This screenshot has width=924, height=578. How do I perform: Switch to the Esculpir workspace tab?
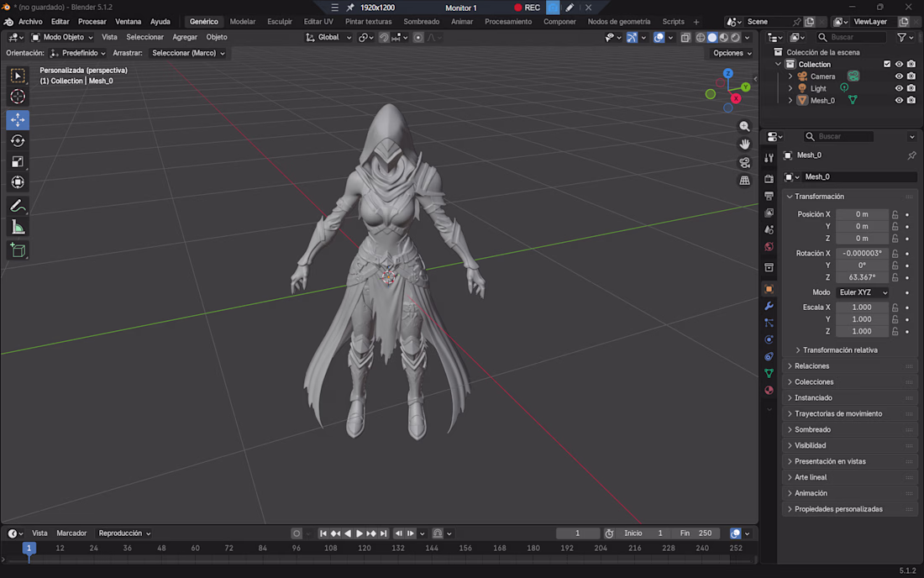tap(280, 22)
